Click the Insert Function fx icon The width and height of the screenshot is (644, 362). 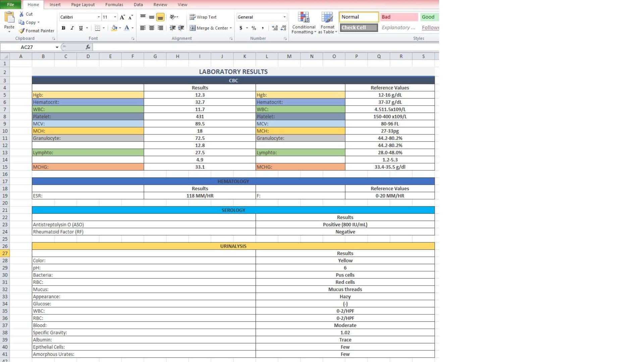(x=88, y=47)
